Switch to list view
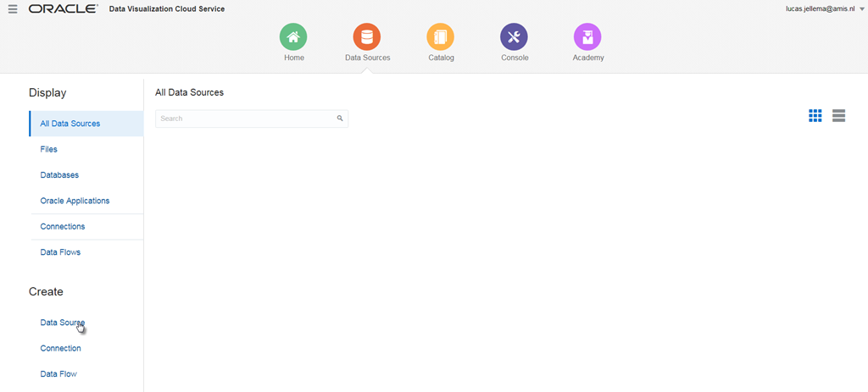The width and height of the screenshot is (868, 392). [838, 115]
